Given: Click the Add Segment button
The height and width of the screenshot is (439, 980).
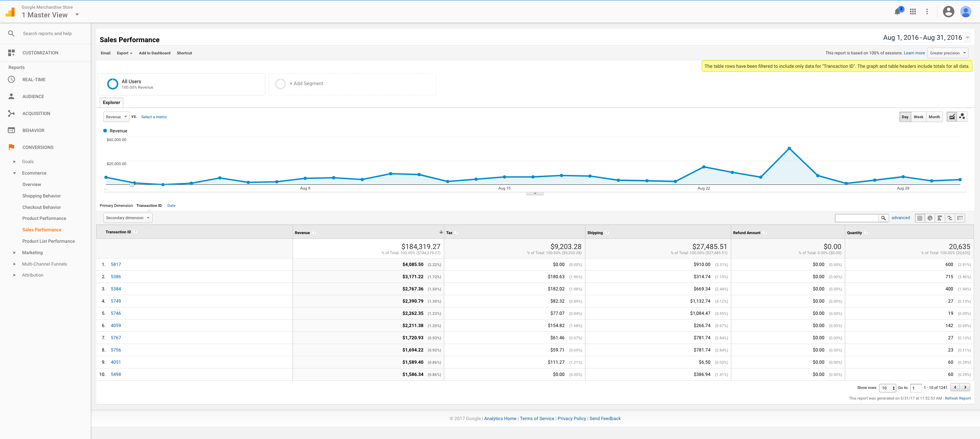Looking at the screenshot, I should coord(306,84).
